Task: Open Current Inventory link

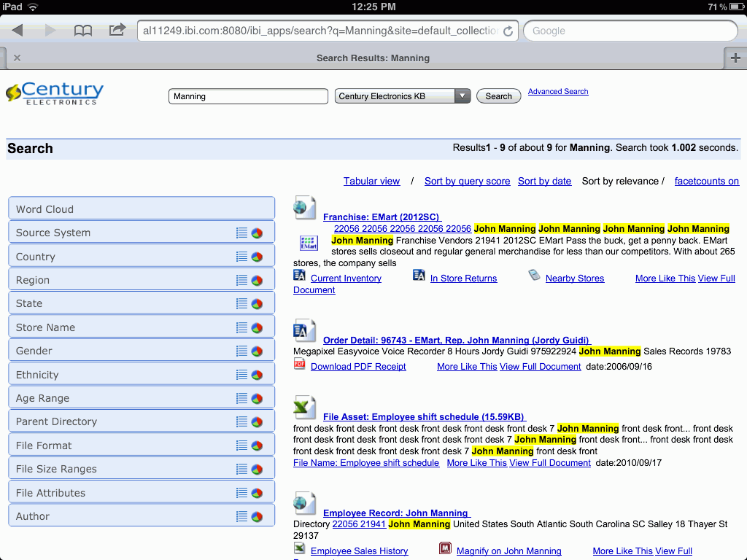Action: pos(346,279)
